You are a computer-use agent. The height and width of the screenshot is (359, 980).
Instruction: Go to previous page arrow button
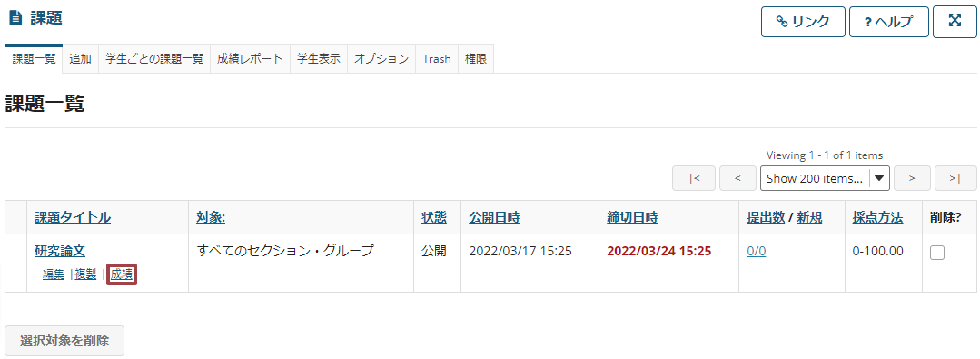click(x=738, y=178)
